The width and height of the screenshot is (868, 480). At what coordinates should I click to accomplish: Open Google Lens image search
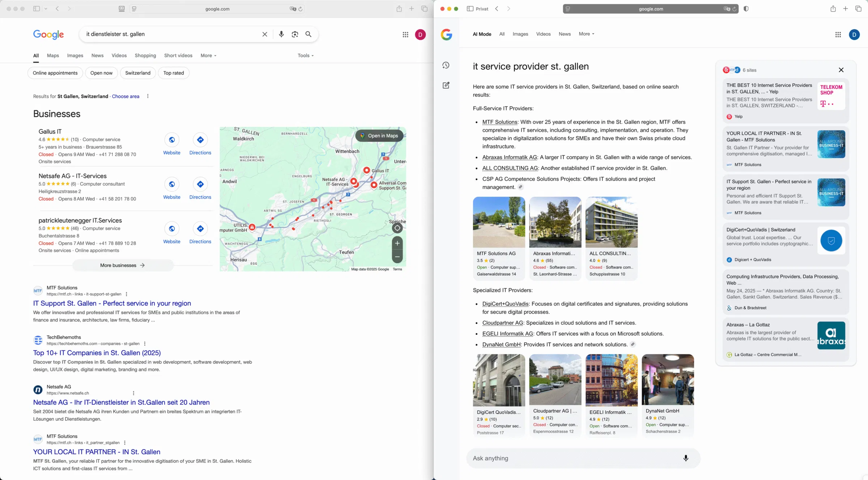click(x=295, y=34)
